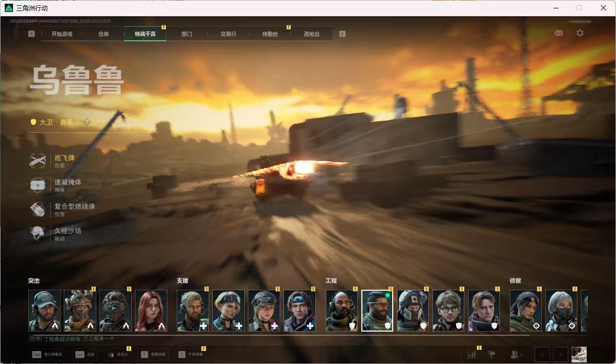Click the E key icon right of the tabs
Viewport: 616px width, 364px height.
pyautogui.click(x=343, y=34)
